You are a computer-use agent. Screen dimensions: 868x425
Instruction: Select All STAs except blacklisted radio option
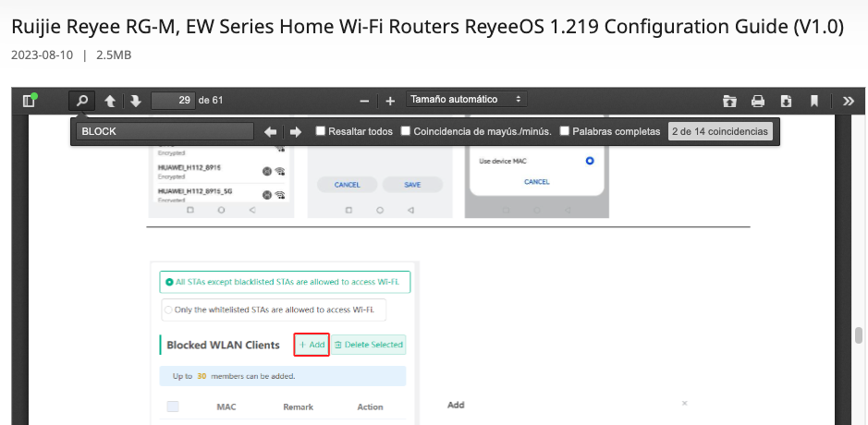click(285, 282)
